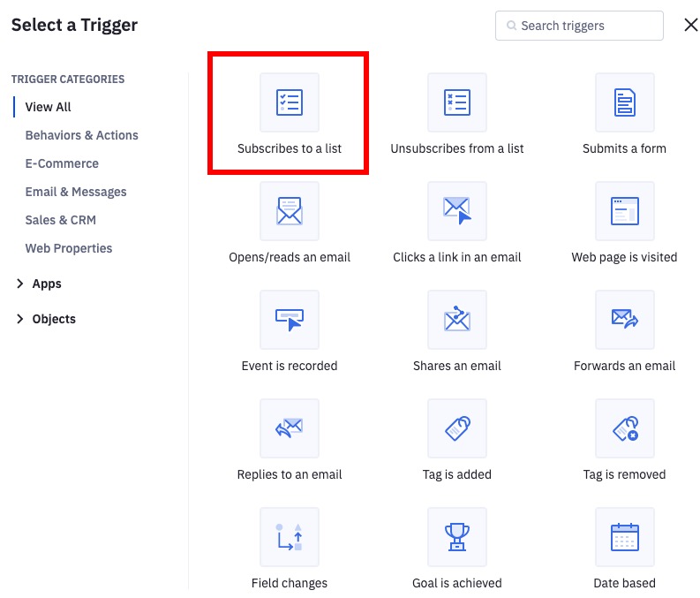This screenshot has height=598, width=700.
Task: Pick the Forwards an email icon
Action: click(x=625, y=320)
